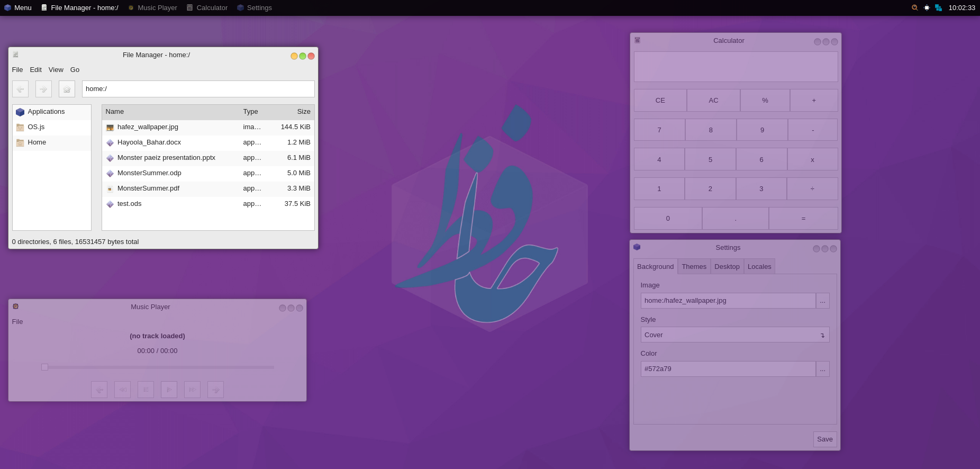Click the File Manager path field
This screenshot has height=469, width=980.
click(198, 89)
